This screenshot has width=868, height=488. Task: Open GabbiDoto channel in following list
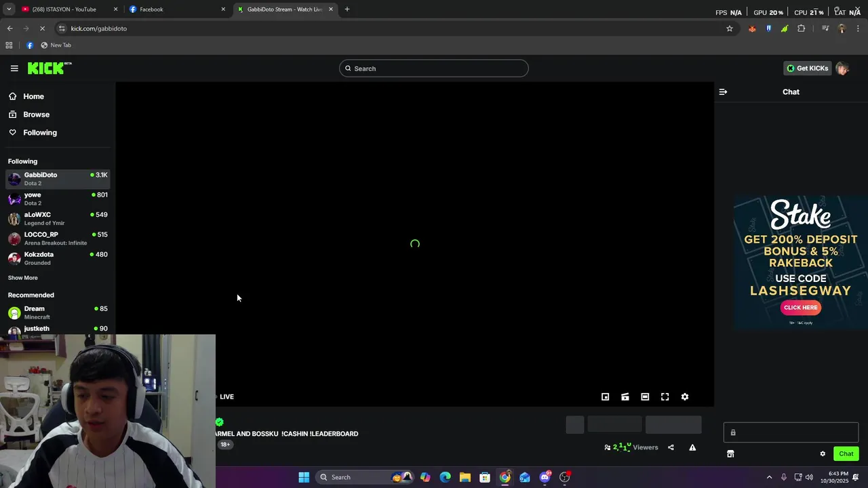pos(58,179)
